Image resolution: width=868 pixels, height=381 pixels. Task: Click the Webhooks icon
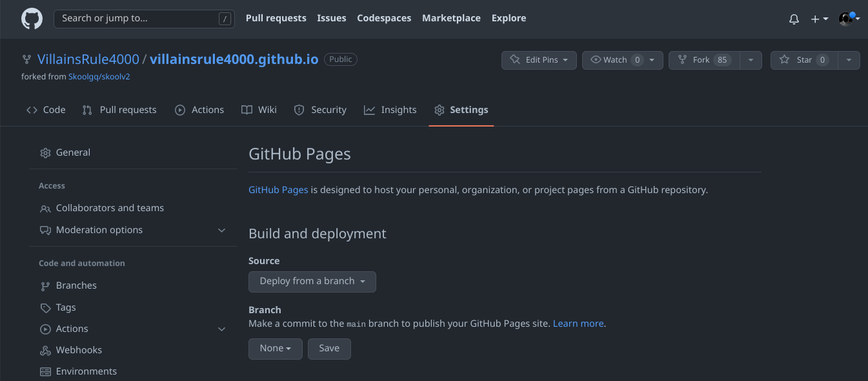[x=45, y=351]
